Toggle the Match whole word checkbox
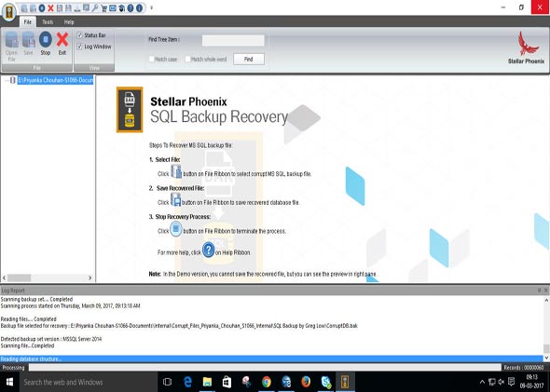Viewport: 550px width, 392px height. pyautogui.click(x=187, y=59)
